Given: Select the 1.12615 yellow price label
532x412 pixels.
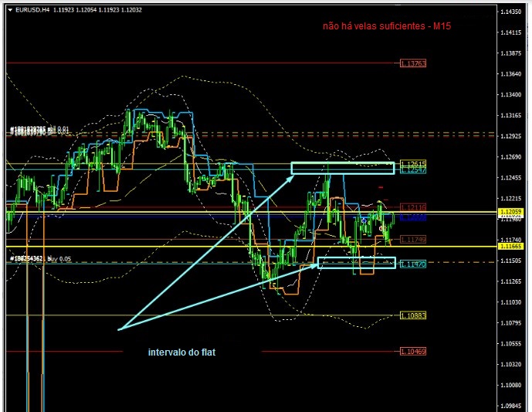Looking at the screenshot, I should [413, 163].
